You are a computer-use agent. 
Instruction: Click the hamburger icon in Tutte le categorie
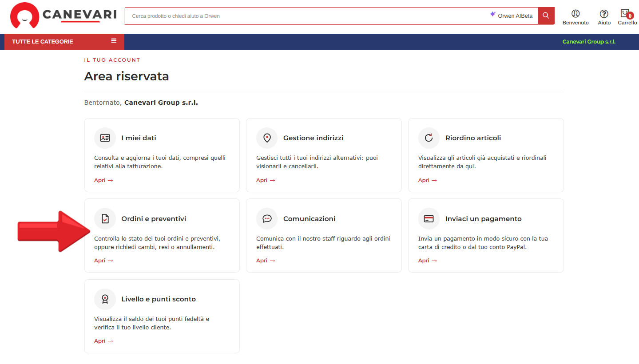(x=114, y=40)
